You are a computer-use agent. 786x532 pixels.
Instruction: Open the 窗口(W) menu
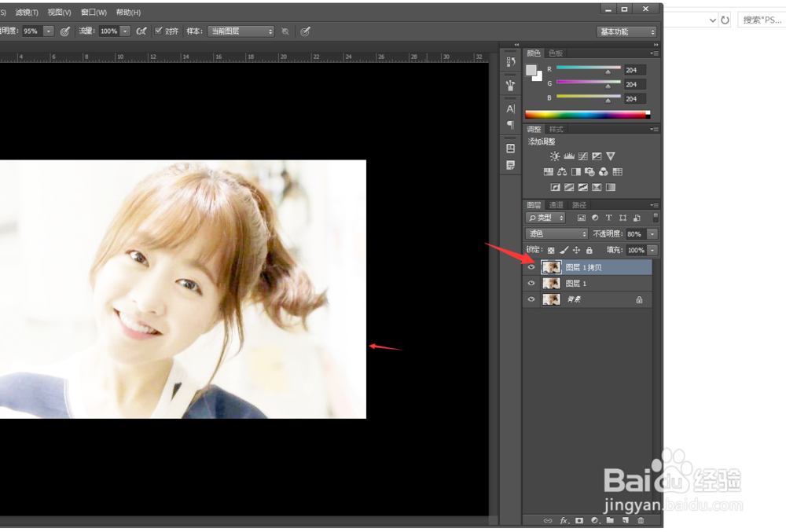pos(94,12)
